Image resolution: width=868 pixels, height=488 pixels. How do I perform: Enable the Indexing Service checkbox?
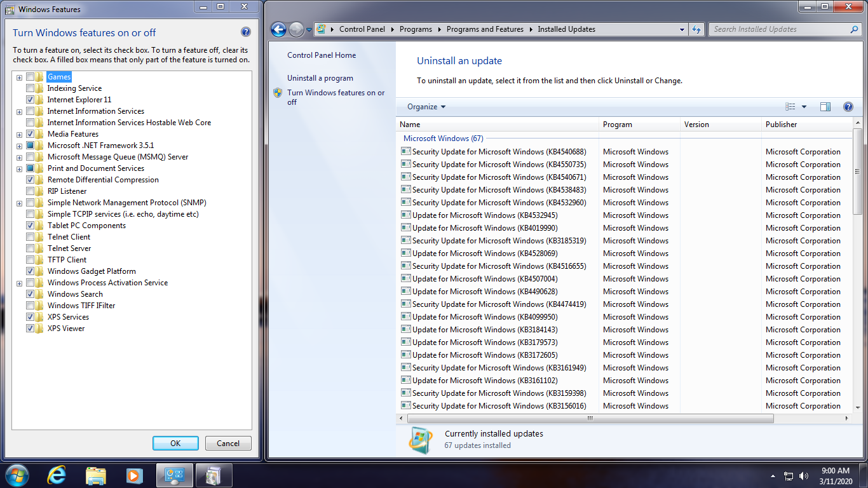pyautogui.click(x=31, y=88)
